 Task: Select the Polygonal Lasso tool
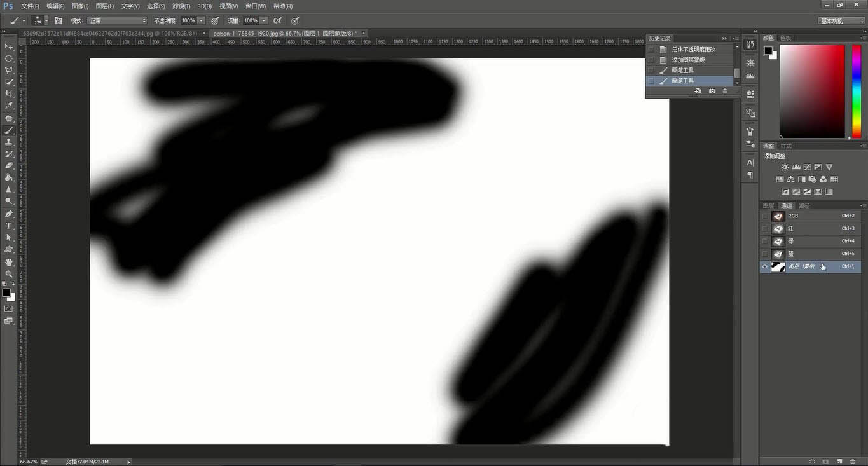[9, 71]
